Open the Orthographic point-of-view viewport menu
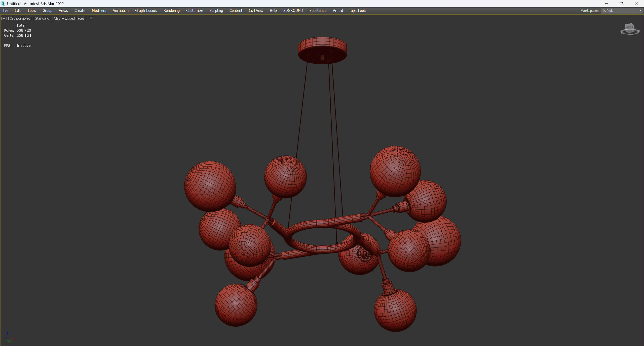Image resolution: width=644 pixels, height=346 pixels. pyautogui.click(x=20, y=18)
